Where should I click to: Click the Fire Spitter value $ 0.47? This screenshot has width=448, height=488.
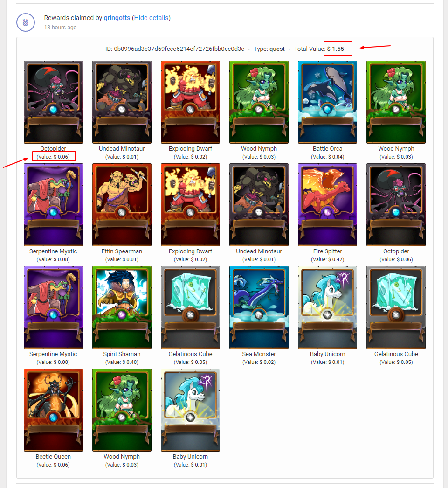pos(327,259)
